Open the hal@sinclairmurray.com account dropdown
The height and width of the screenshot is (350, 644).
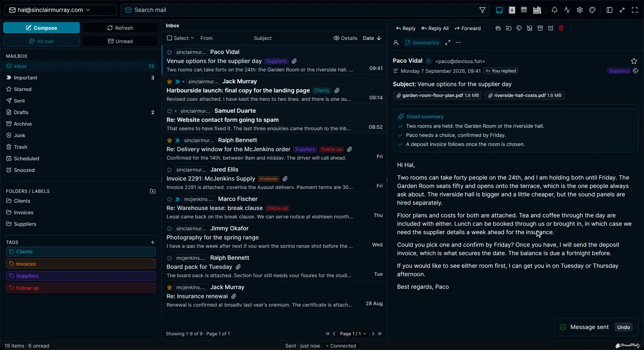click(x=60, y=10)
